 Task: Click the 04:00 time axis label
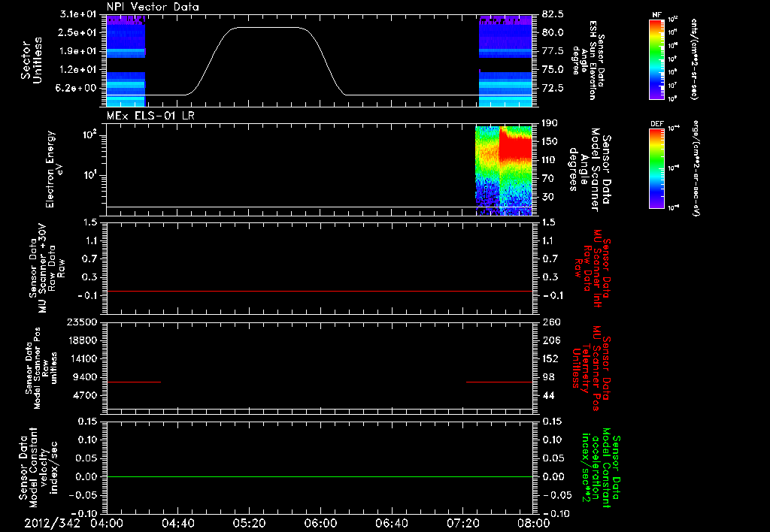[107, 523]
